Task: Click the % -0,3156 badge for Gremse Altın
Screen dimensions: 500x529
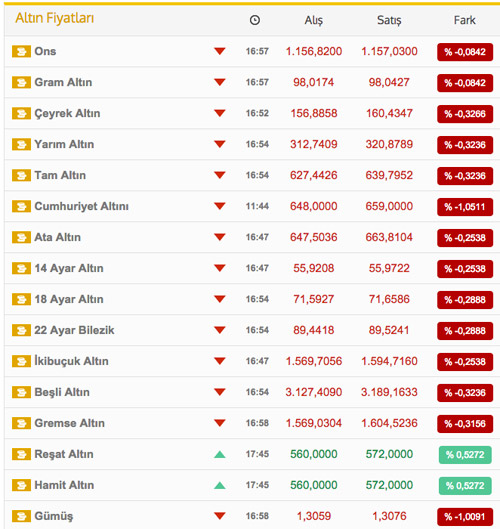Action: pos(465,424)
